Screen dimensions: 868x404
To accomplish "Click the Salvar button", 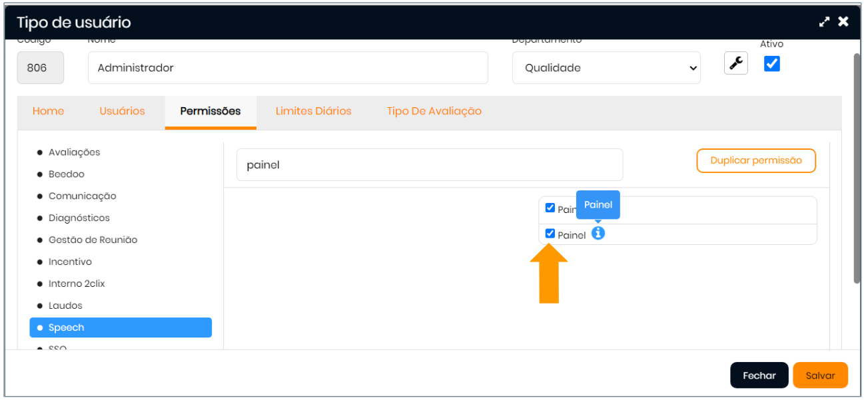I will [x=819, y=375].
